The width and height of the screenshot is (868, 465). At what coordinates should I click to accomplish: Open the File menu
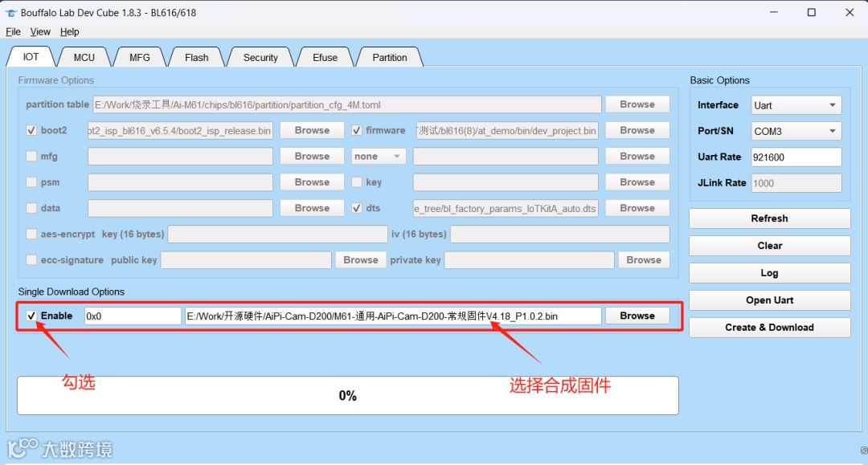pyautogui.click(x=14, y=32)
